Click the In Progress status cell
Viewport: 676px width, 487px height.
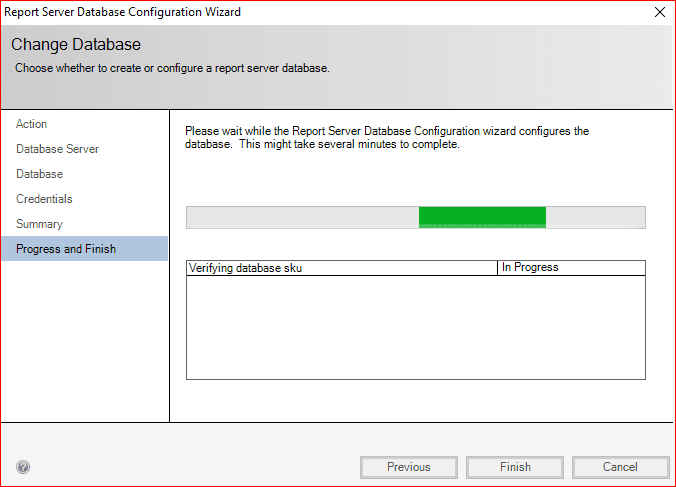(x=570, y=268)
